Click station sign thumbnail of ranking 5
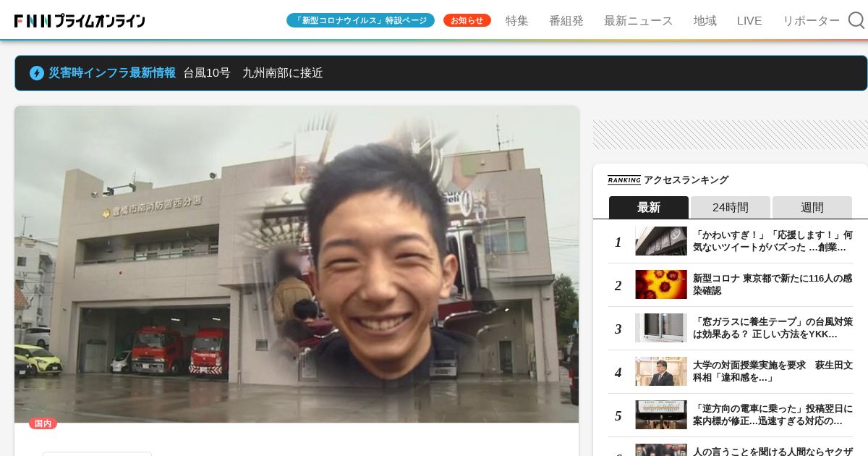This screenshot has width=868, height=456. pyautogui.click(x=661, y=415)
